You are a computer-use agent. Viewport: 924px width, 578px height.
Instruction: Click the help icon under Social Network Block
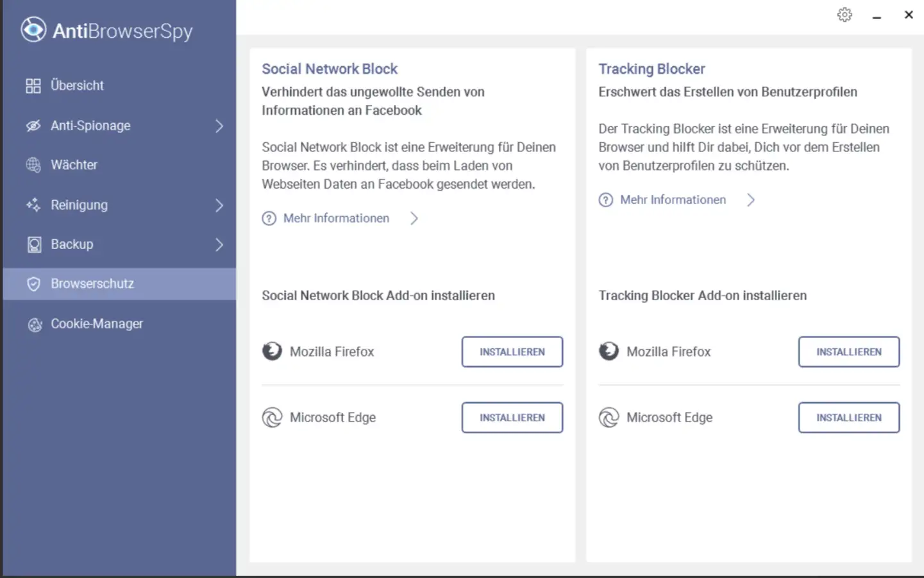click(269, 219)
